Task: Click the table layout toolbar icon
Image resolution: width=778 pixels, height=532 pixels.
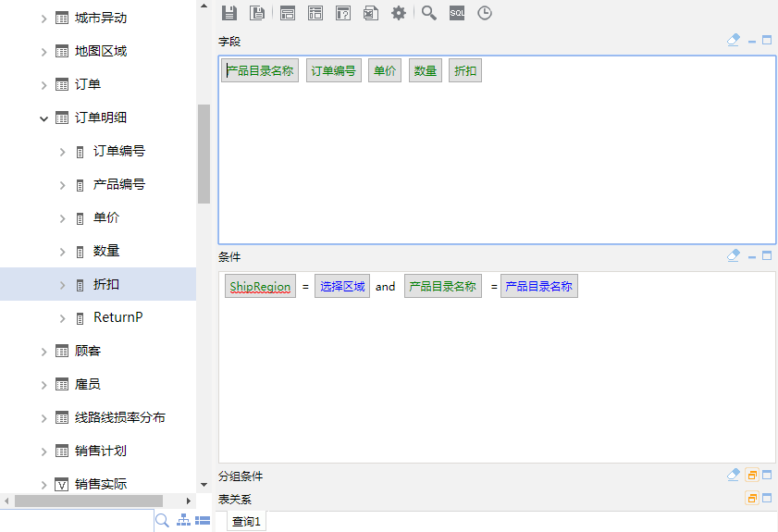Action: (x=315, y=13)
